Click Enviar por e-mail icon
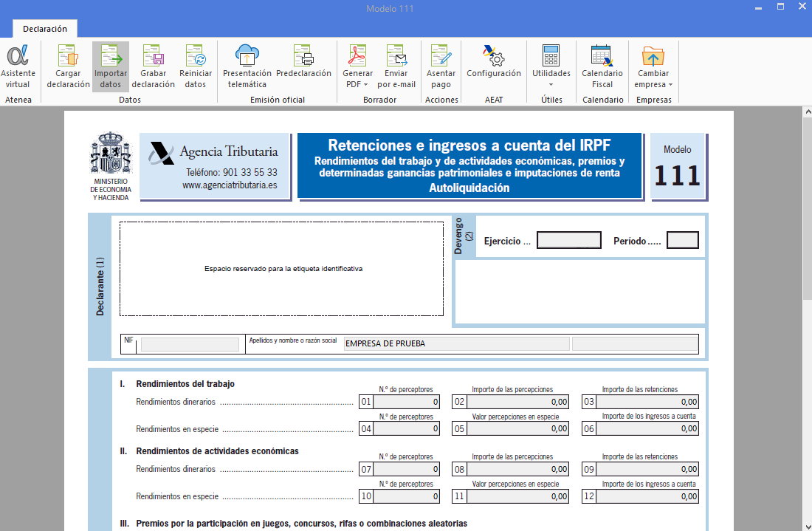The width and height of the screenshot is (812, 531). (396, 65)
